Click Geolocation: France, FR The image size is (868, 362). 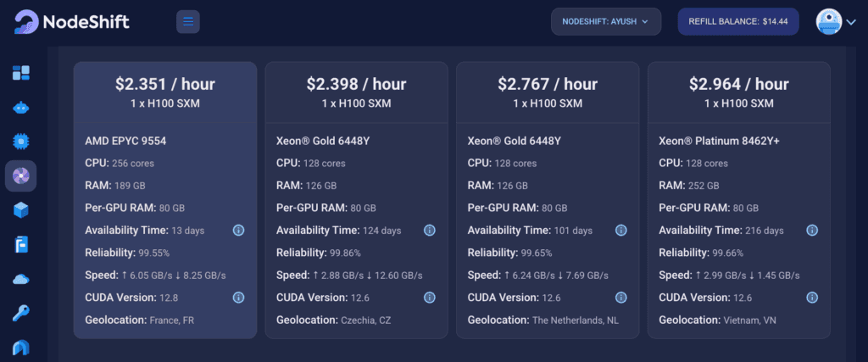click(x=140, y=320)
